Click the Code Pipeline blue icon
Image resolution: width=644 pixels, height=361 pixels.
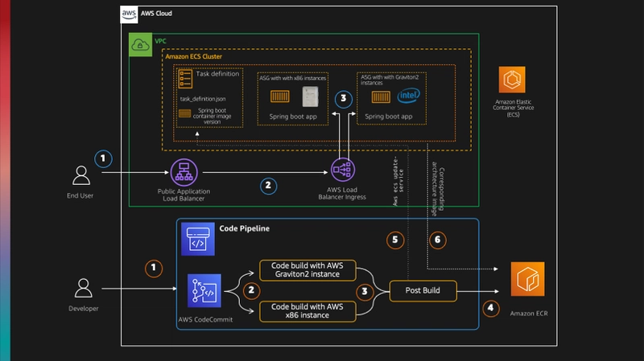[x=198, y=239]
